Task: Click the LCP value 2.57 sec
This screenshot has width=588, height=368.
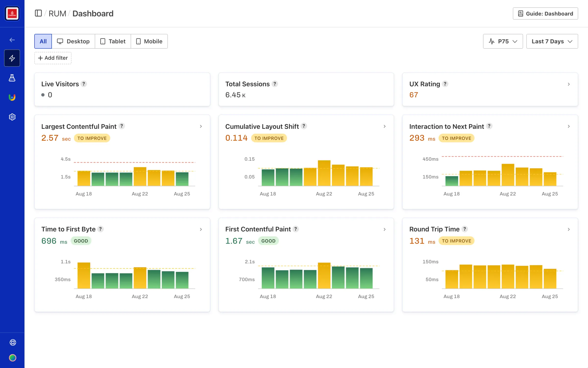Action: pyautogui.click(x=56, y=138)
